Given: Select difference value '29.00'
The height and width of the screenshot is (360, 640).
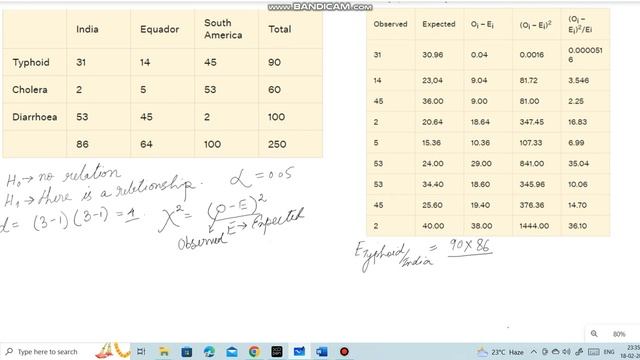Looking at the screenshot, I should coord(481,164).
